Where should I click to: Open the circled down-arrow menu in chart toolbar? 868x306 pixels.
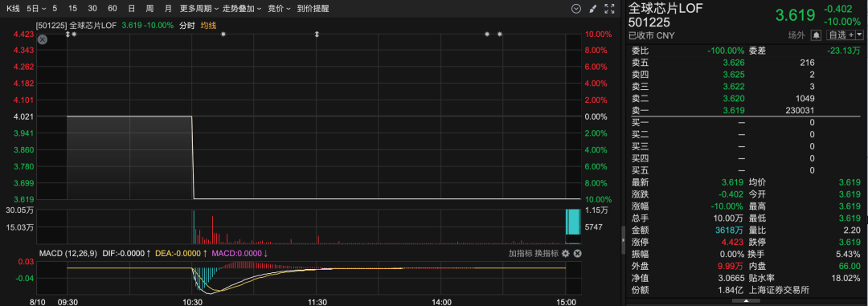point(576,8)
